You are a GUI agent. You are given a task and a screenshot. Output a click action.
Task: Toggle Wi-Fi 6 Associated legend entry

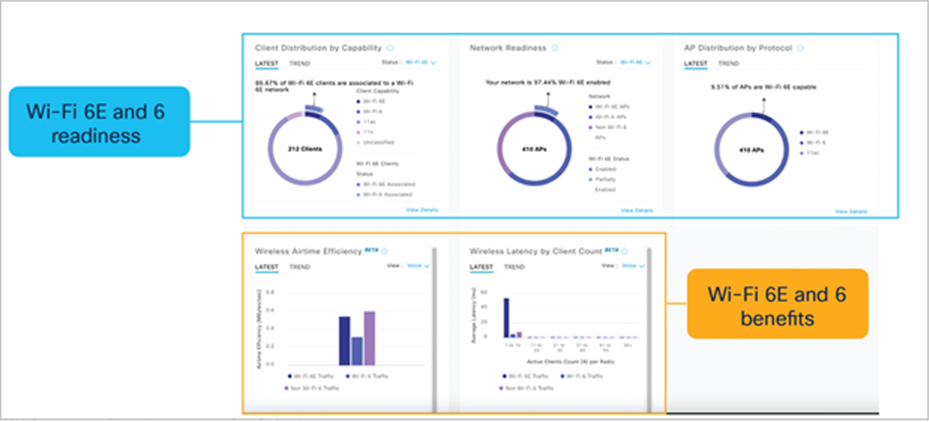click(x=385, y=194)
